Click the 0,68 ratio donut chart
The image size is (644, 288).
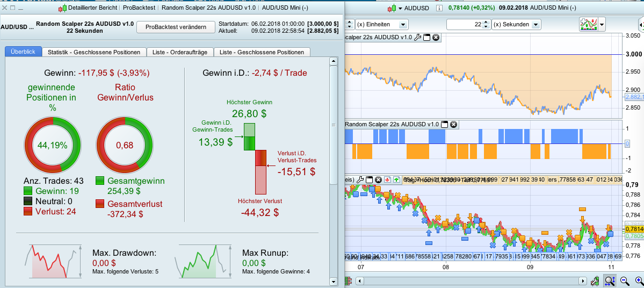[125, 145]
